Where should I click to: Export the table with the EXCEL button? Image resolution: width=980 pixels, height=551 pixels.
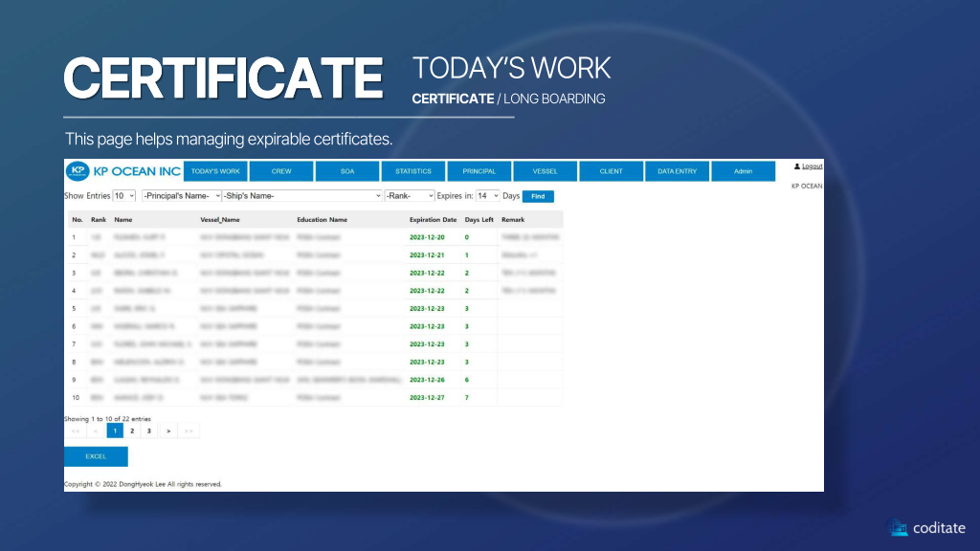(96, 456)
